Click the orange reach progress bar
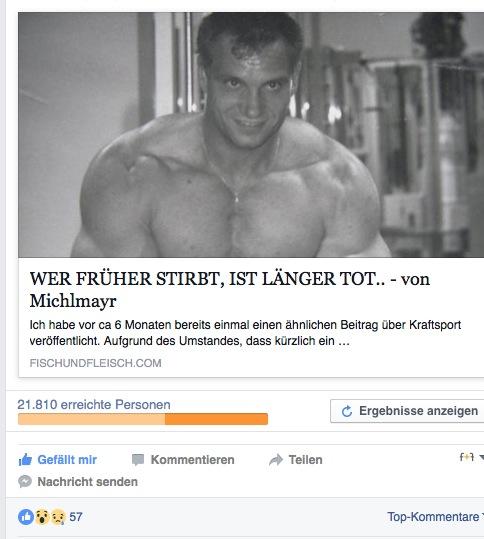 pyautogui.click(x=143, y=419)
